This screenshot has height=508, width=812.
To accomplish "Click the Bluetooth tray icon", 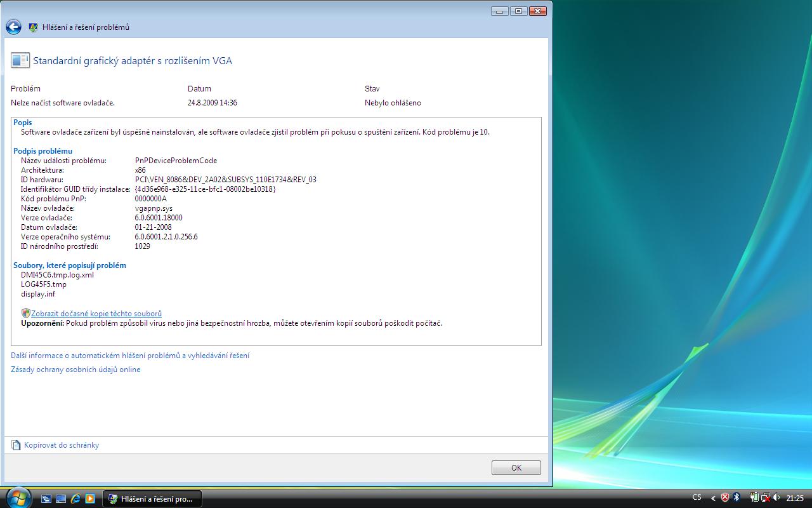I will (737, 498).
